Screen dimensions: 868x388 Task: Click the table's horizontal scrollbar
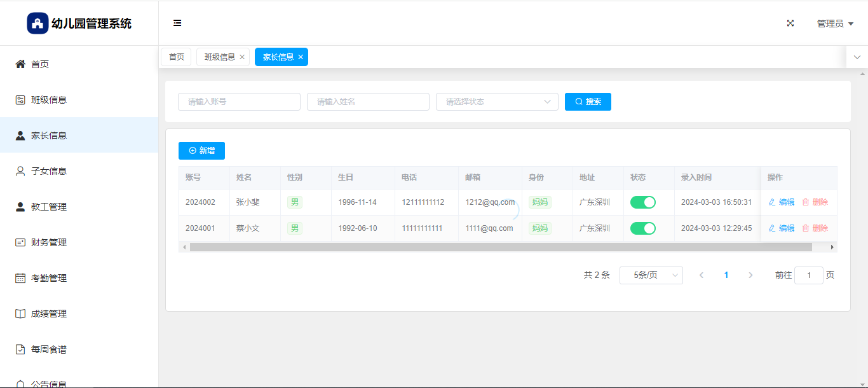click(500, 247)
